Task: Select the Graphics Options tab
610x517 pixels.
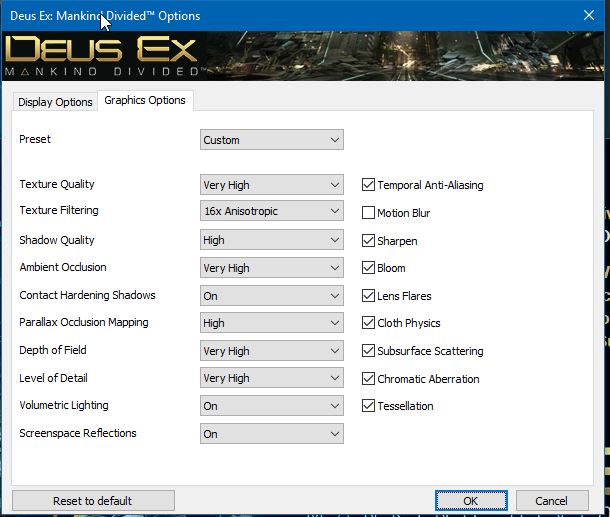Action: coord(145,100)
